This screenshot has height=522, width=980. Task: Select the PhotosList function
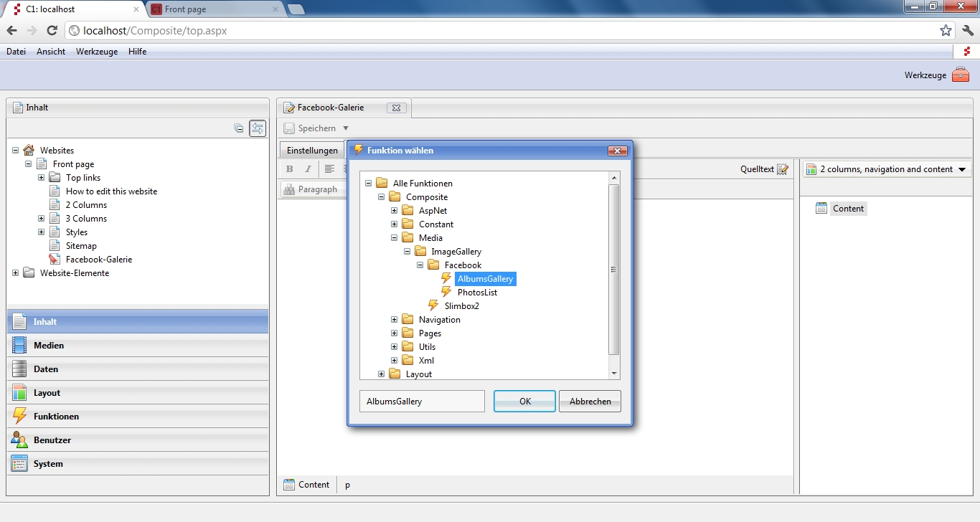[477, 293]
